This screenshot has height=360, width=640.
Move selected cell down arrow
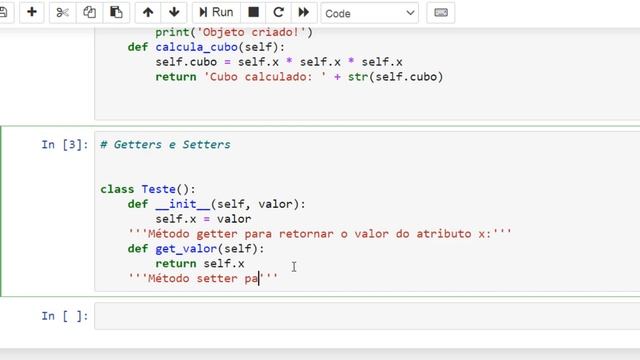[x=174, y=13]
